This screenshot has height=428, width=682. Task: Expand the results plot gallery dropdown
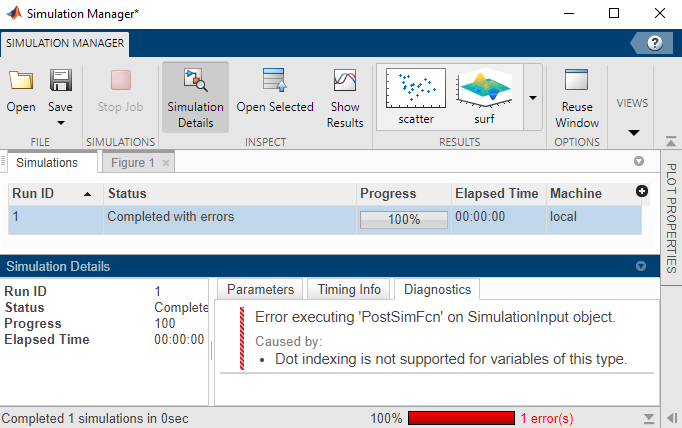(x=532, y=98)
